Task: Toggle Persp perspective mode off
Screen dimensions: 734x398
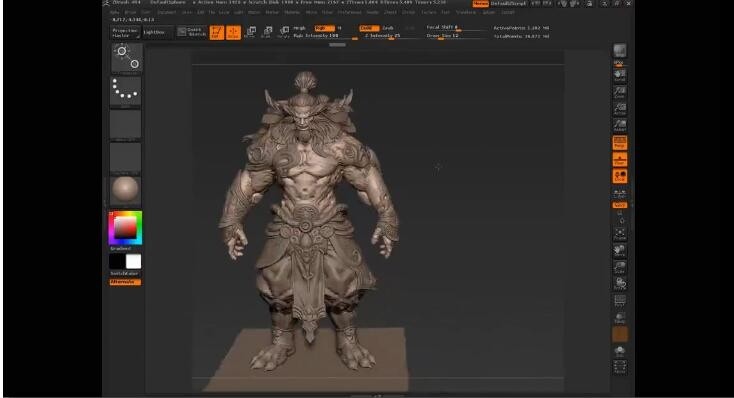Action: [620, 143]
